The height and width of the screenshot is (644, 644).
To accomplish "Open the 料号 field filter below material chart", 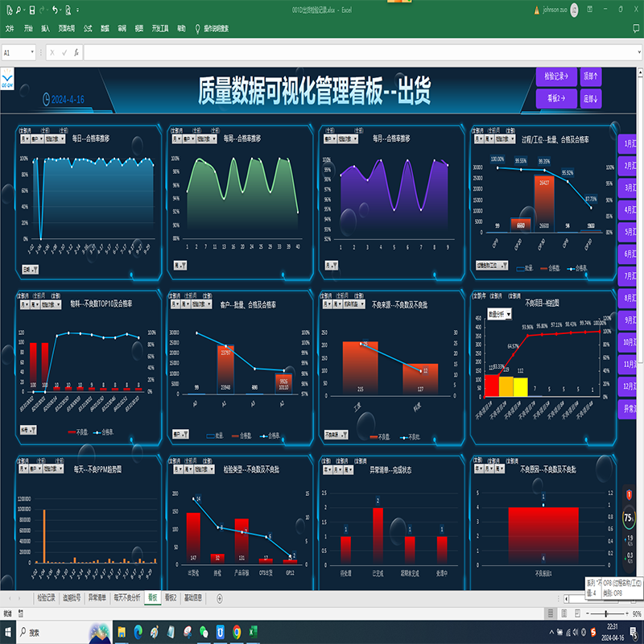I will click(28, 430).
